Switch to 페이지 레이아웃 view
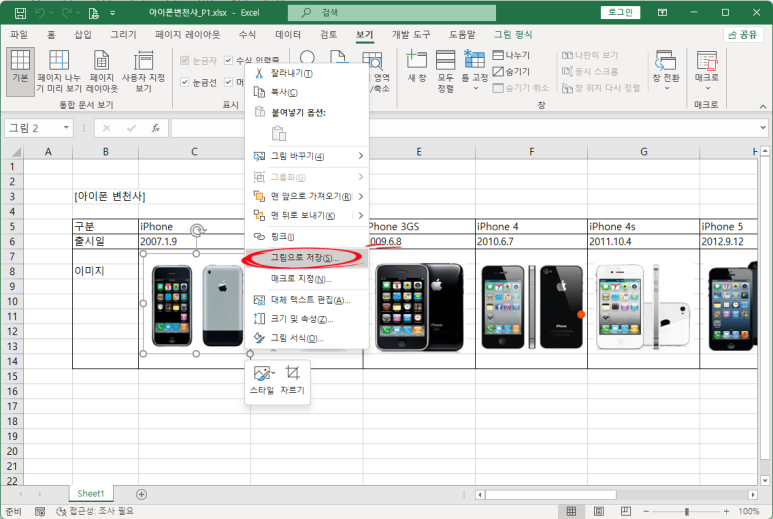Viewport: 773px width, 519px height. (102, 71)
